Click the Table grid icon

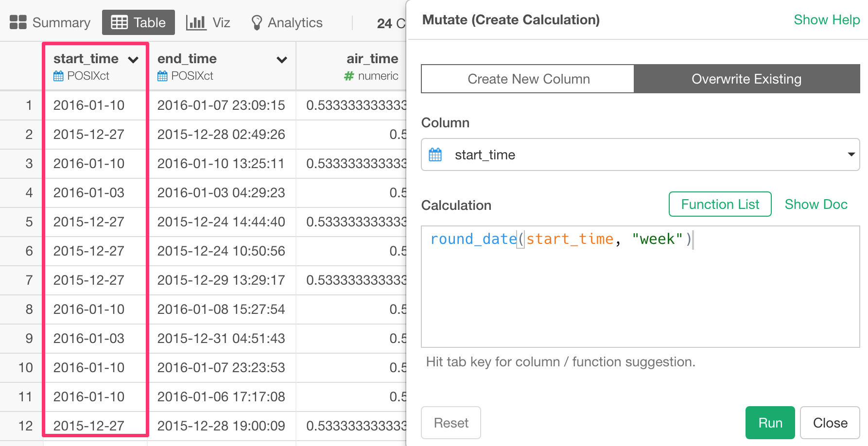tap(120, 22)
